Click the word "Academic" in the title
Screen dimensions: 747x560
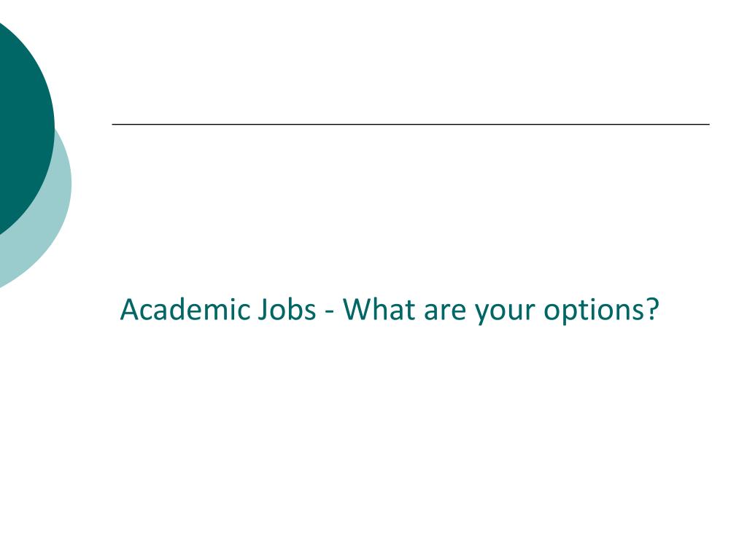coord(185,309)
